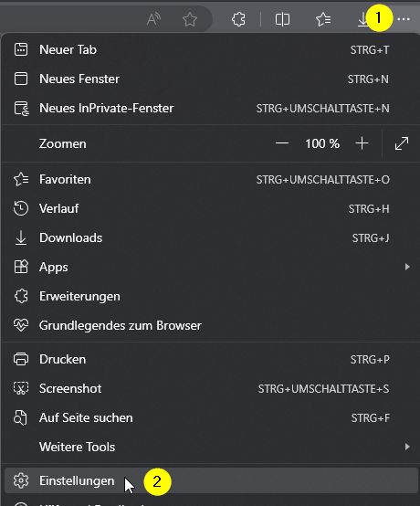This screenshot has width=420, height=506.
Task: Expand the Apps submenu arrow
Action: 407,267
